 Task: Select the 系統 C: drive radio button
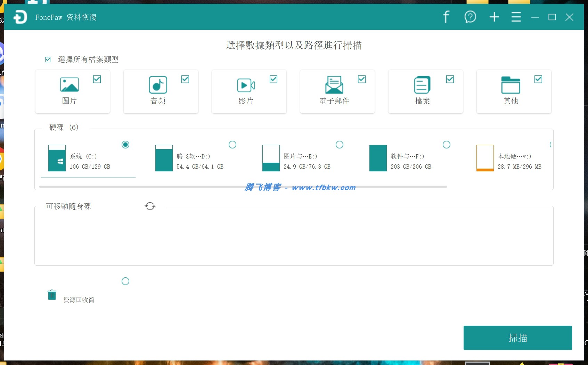pos(125,145)
